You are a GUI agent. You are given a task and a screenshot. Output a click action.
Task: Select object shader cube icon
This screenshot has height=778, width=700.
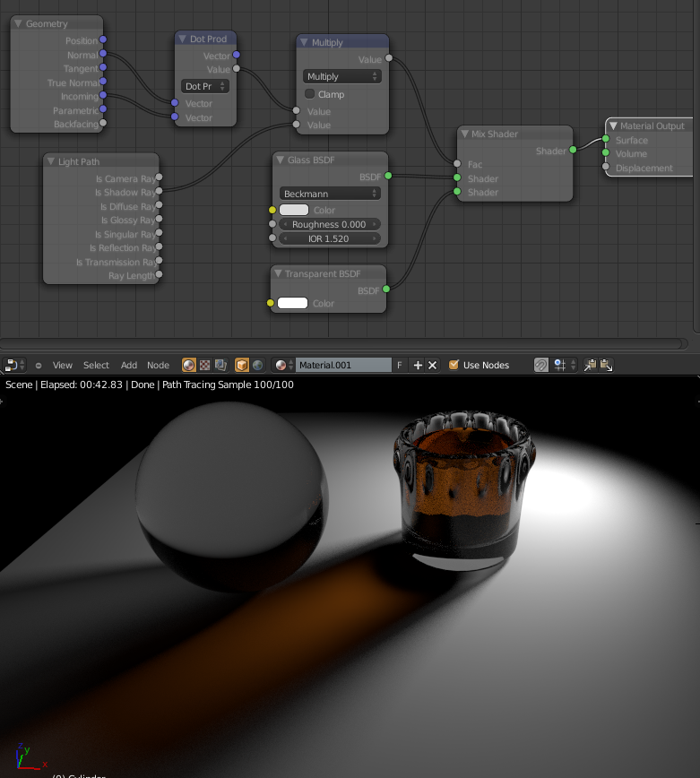tap(242, 365)
